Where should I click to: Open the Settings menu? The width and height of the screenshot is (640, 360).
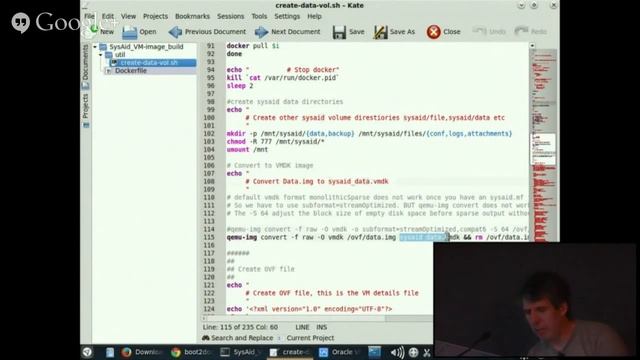click(x=287, y=16)
